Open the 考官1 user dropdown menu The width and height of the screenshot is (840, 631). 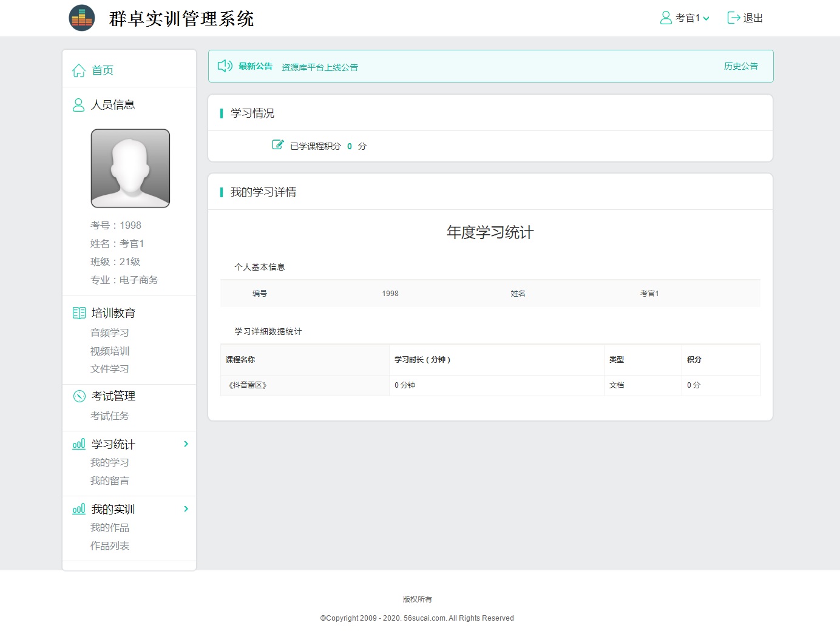685,18
